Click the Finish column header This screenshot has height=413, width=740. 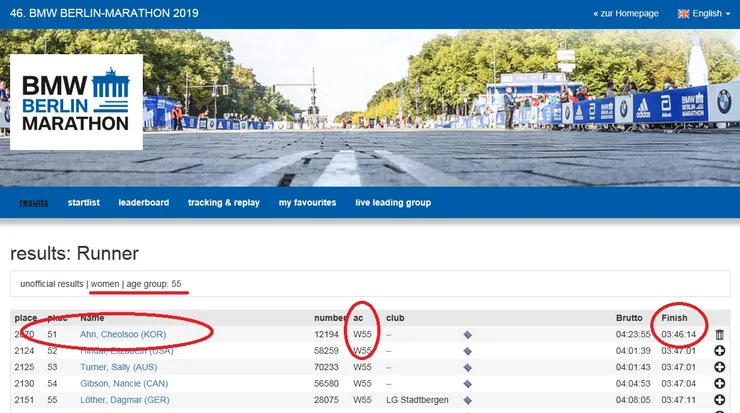(x=674, y=318)
